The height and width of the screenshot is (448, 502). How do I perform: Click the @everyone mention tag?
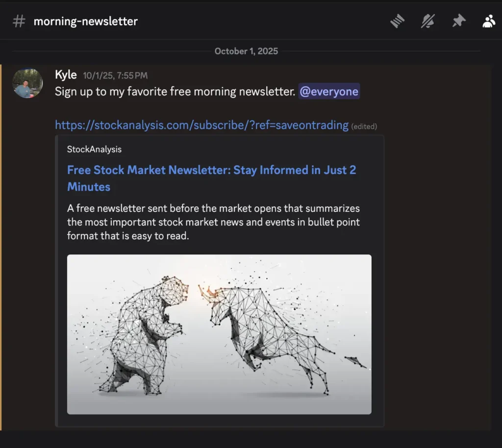click(329, 92)
